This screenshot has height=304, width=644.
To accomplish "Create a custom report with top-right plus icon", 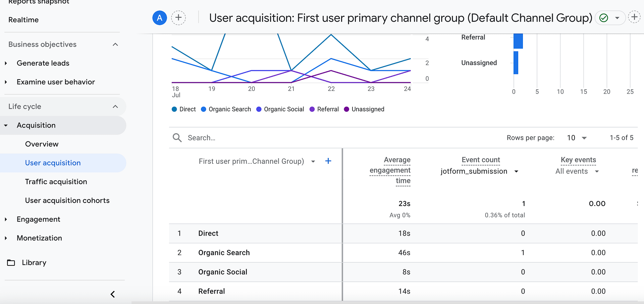I will 634,17.
